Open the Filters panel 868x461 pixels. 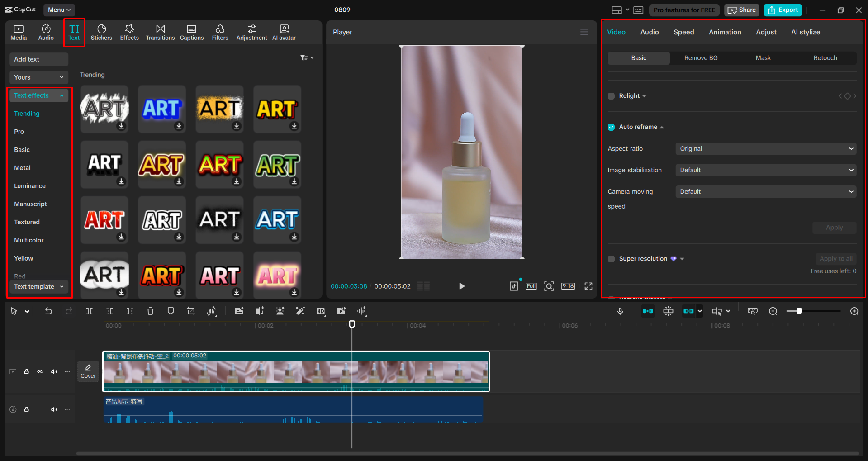point(220,32)
